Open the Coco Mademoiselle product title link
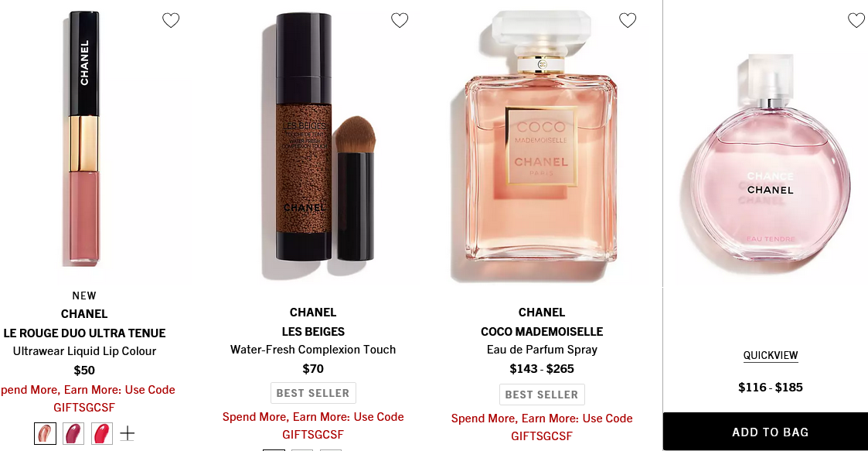 [x=542, y=331]
